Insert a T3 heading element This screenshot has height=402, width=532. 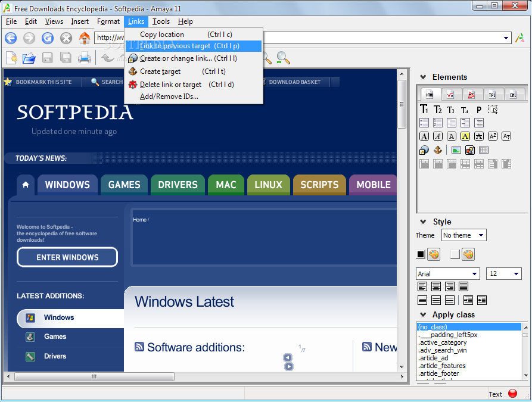tap(451, 110)
